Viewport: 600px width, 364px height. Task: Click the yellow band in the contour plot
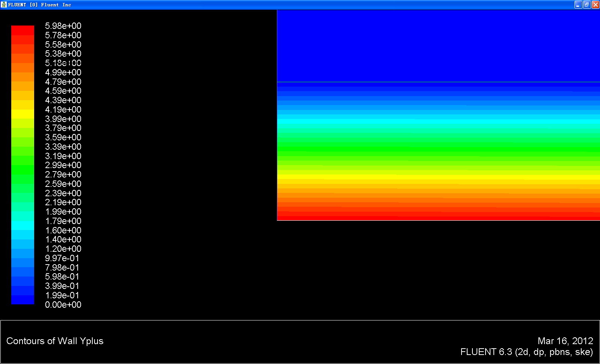438,177
